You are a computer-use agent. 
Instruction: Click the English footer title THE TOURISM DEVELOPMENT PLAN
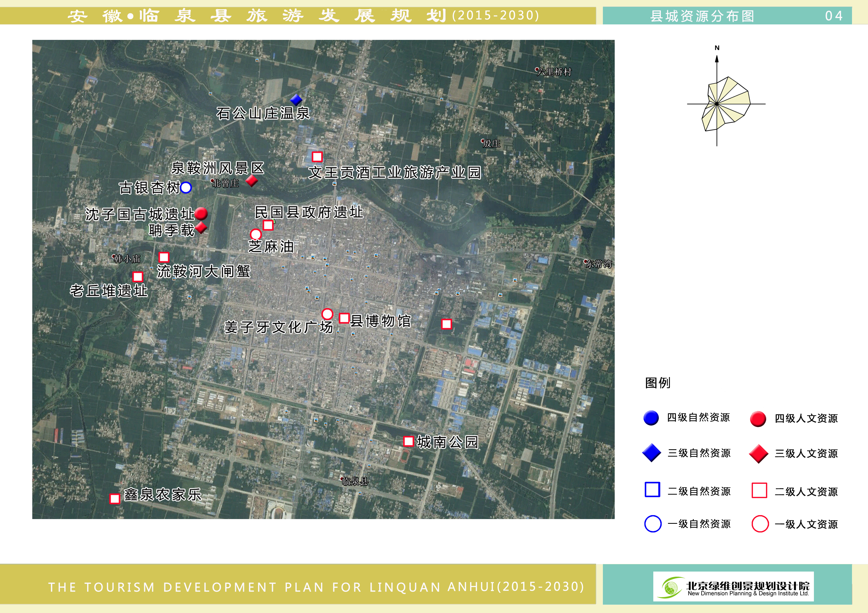pos(316,587)
